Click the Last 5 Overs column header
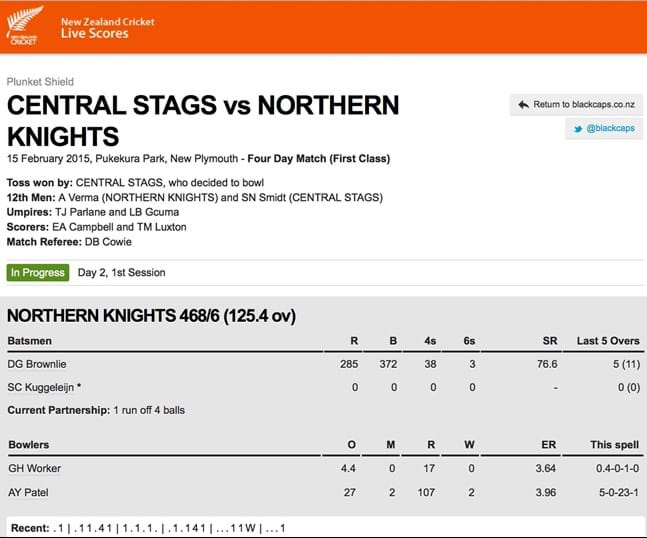647x538 pixels. point(608,341)
